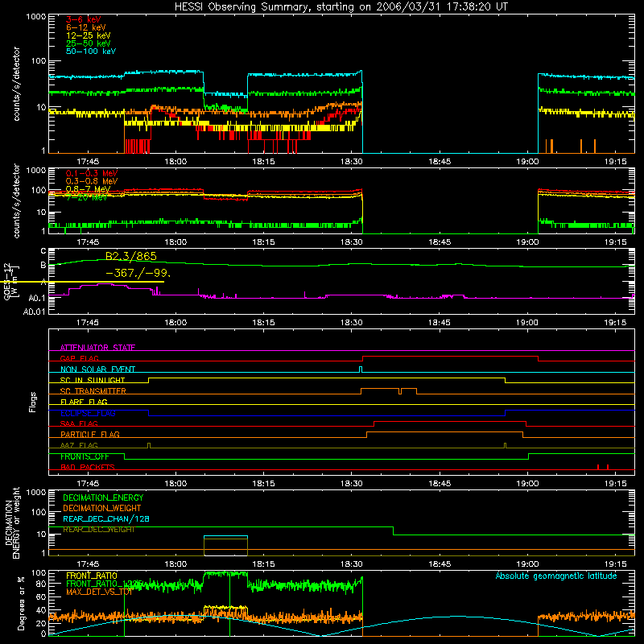Select the GAP_FLAG label
The height and width of the screenshot is (644, 644).
click(x=79, y=358)
